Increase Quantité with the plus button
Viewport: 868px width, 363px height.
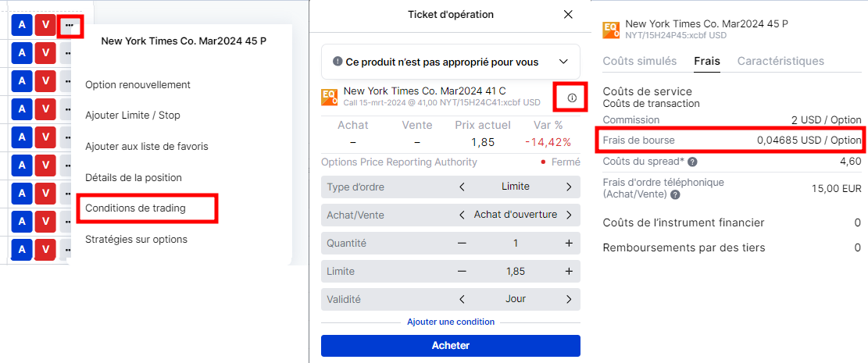click(569, 244)
